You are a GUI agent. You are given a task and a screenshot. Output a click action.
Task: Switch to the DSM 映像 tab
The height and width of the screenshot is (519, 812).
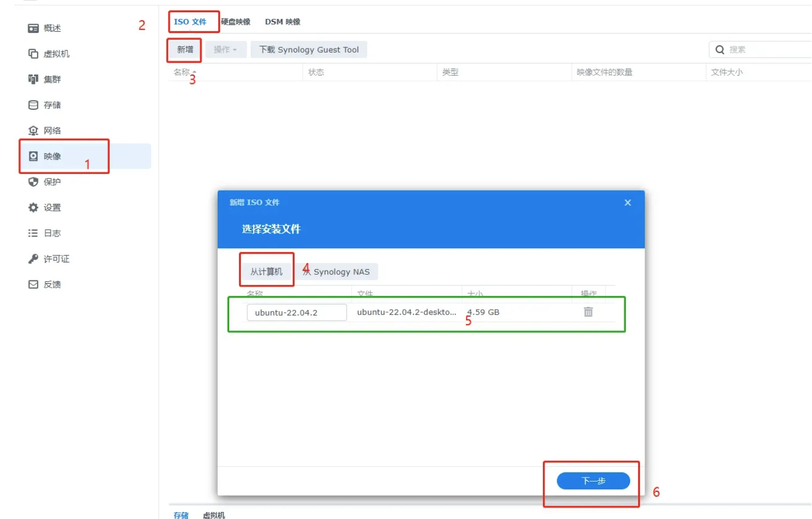[282, 22]
